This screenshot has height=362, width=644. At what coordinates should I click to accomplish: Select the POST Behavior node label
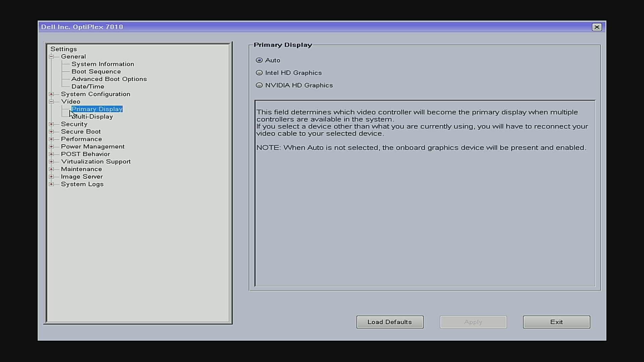click(x=86, y=154)
